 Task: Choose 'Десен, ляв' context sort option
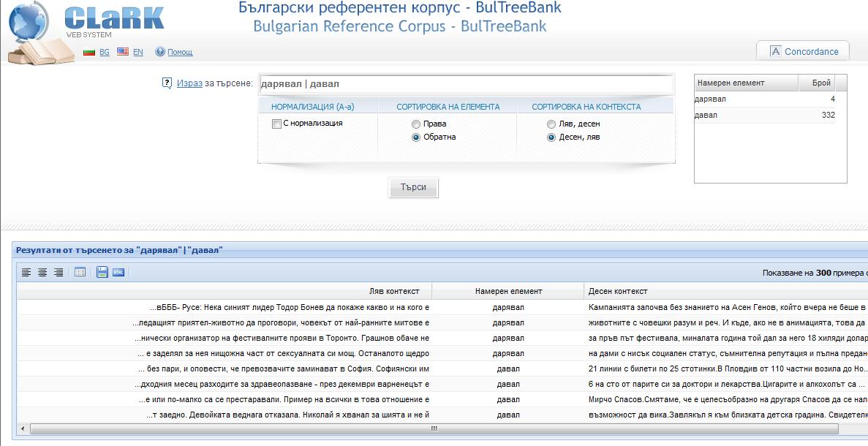click(x=551, y=137)
